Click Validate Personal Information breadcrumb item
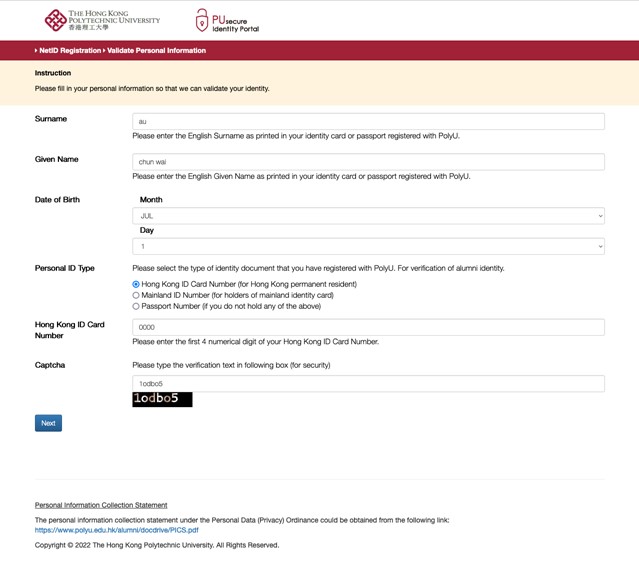Viewport: 639px width, 571px height. (156, 50)
